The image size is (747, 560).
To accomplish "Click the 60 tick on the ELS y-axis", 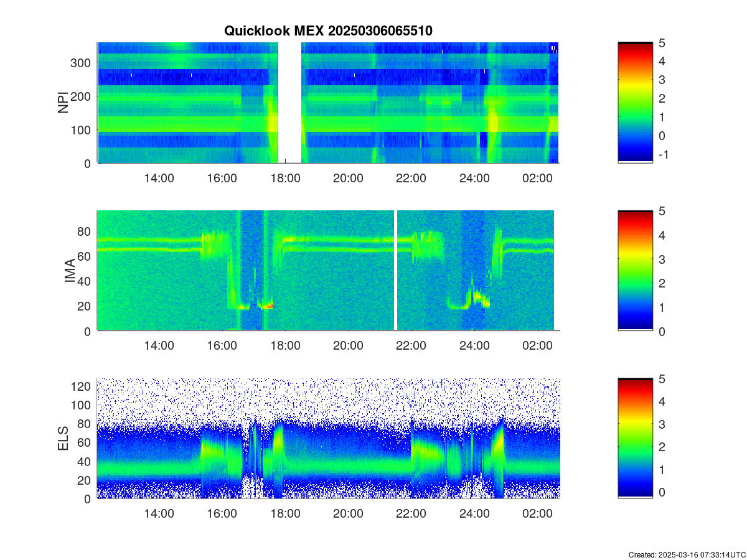I will 85,442.
